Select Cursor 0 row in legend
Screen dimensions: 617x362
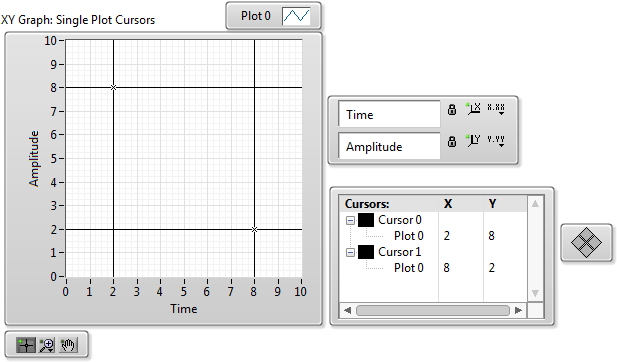point(400,220)
